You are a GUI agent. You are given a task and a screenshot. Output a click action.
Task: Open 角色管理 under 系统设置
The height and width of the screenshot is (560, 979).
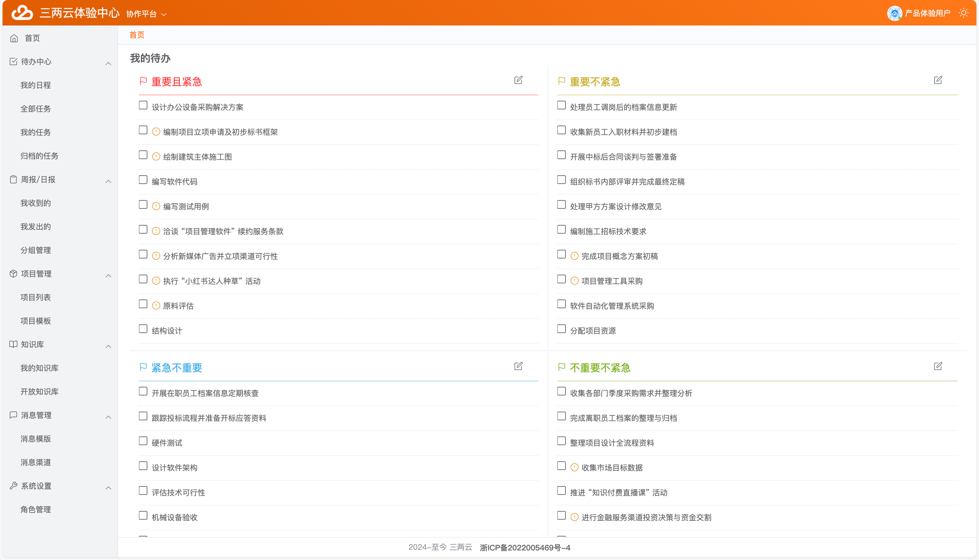[x=35, y=509]
